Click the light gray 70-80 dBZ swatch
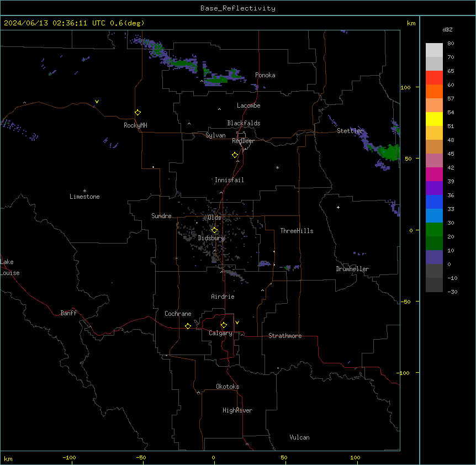This screenshot has width=476, height=465. click(434, 50)
